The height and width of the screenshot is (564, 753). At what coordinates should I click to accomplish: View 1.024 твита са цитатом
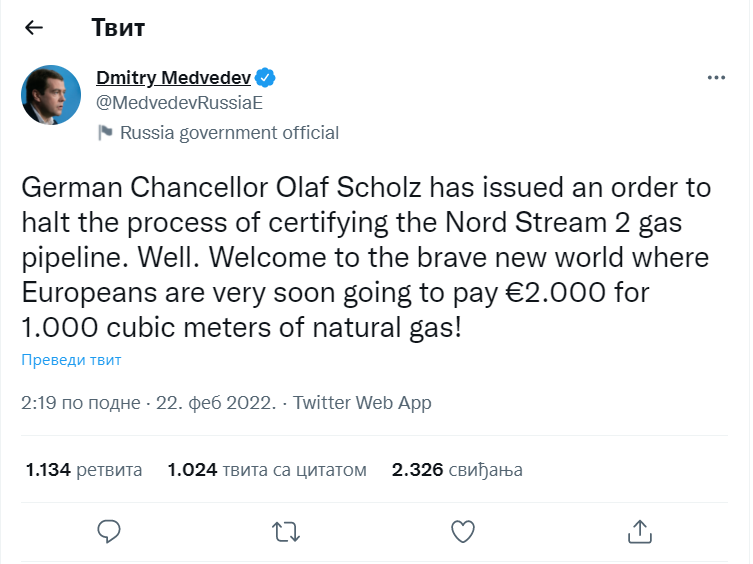(267, 469)
